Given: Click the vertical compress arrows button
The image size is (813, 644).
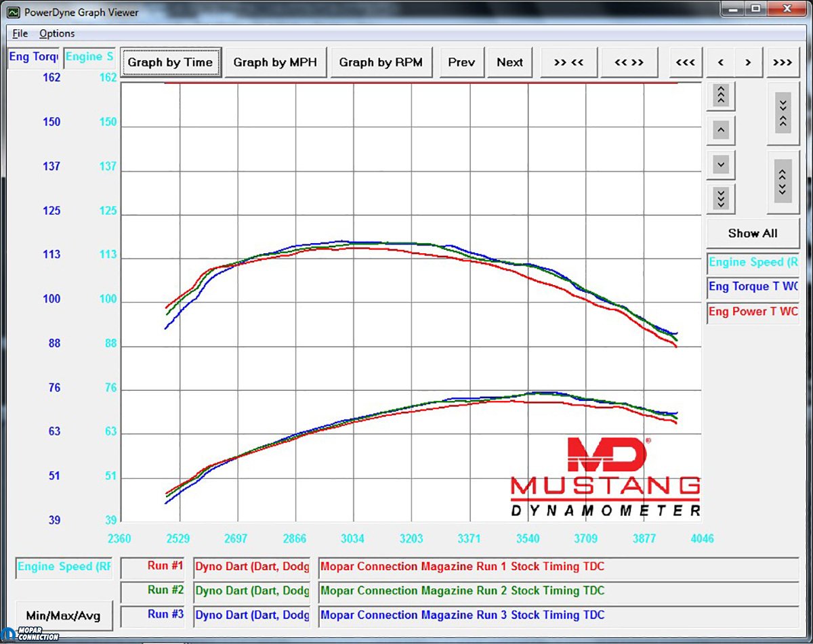Looking at the screenshot, I should click(x=783, y=112).
